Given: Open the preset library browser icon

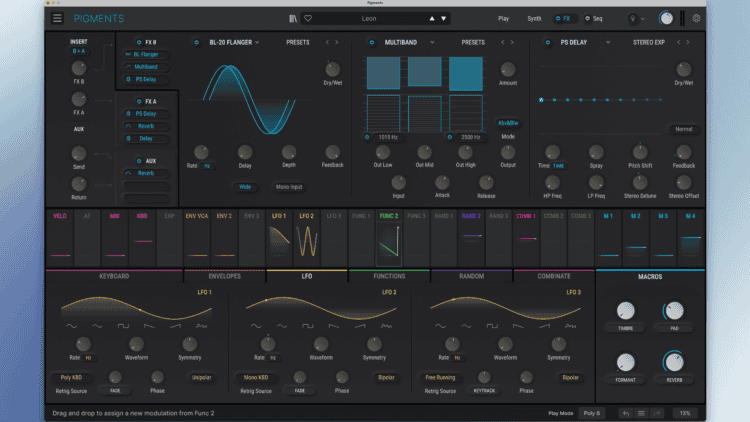Looking at the screenshot, I should pos(293,19).
